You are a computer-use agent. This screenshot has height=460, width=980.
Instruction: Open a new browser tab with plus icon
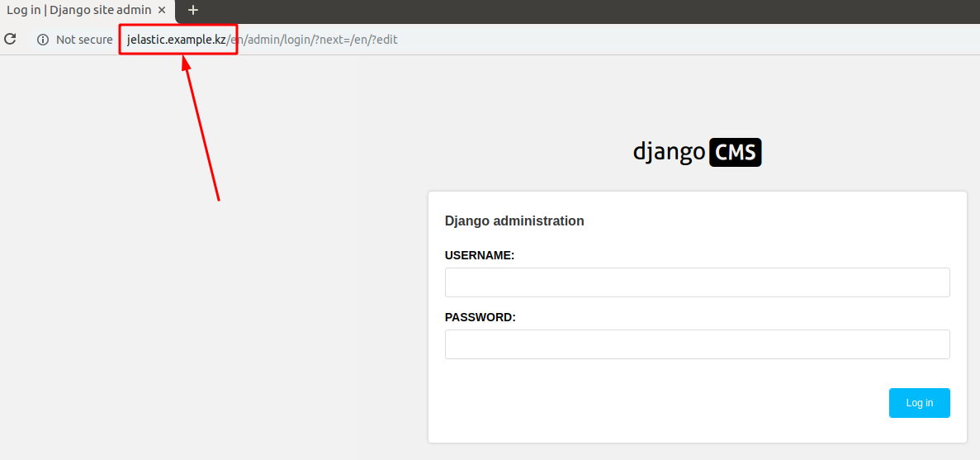pyautogui.click(x=193, y=10)
